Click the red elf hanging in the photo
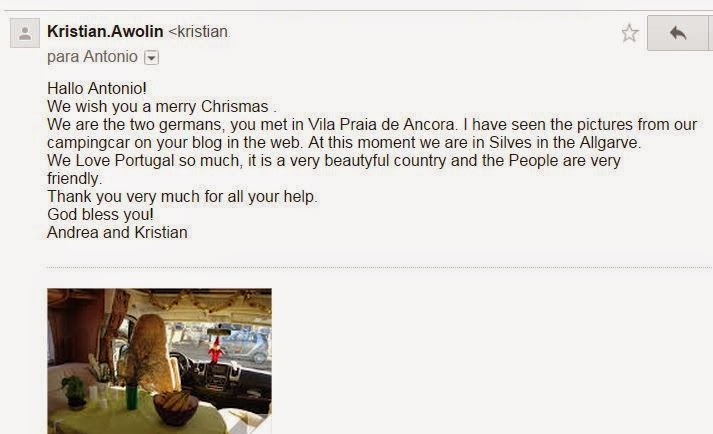 click(x=216, y=350)
